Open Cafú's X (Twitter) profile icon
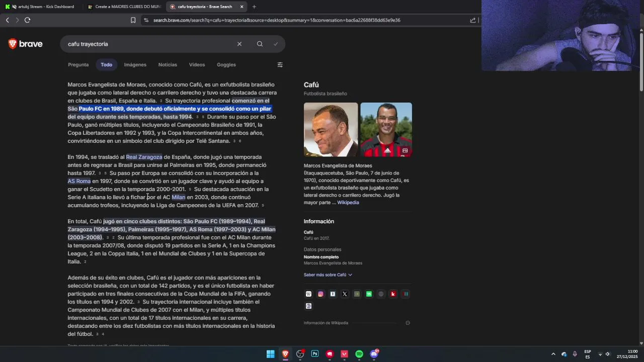 [345, 294]
